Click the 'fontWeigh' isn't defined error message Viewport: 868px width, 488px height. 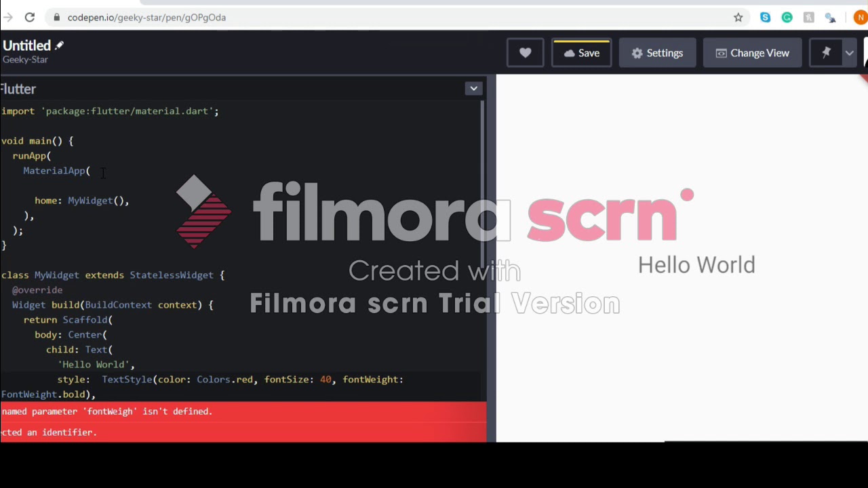pyautogui.click(x=107, y=411)
